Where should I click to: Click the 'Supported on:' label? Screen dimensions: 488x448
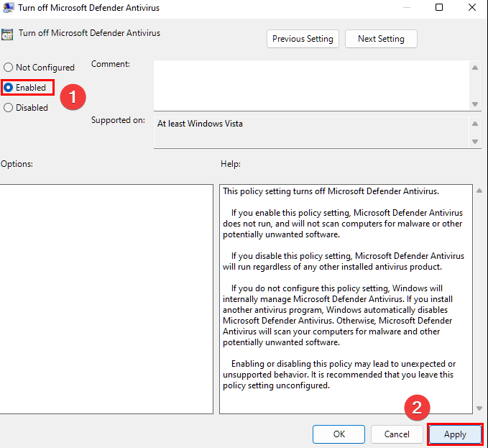click(x=118, y=120)
